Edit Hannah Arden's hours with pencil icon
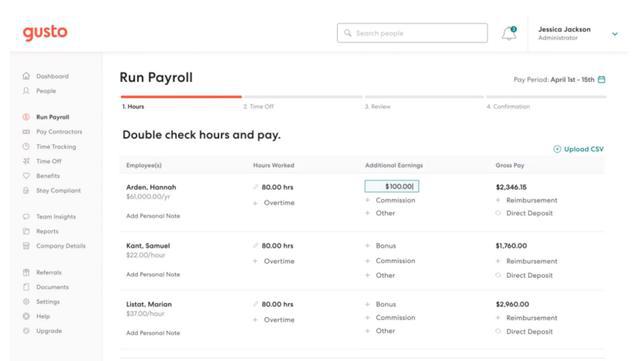 [x=256, y=187]
